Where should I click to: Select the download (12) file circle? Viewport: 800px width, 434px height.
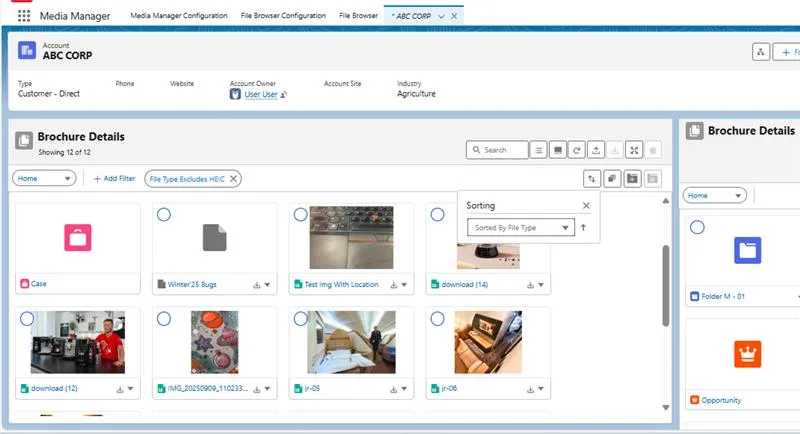coord(27,319)
